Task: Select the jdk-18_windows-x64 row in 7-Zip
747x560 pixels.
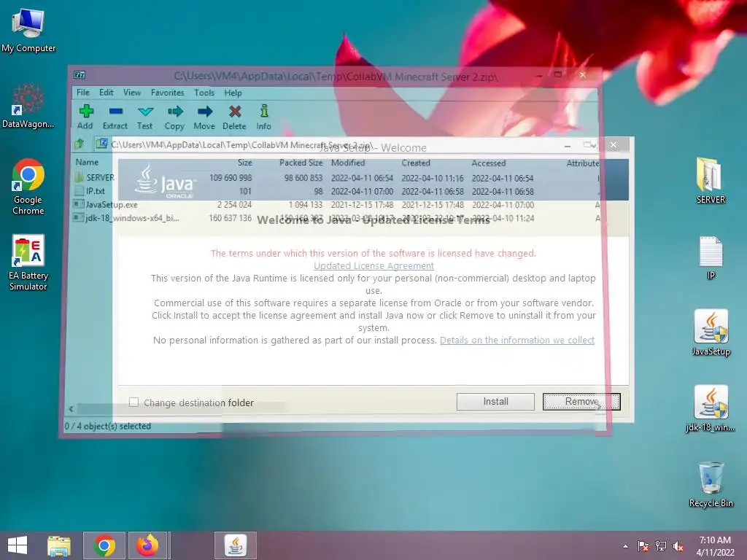Action: click(336, 217)
